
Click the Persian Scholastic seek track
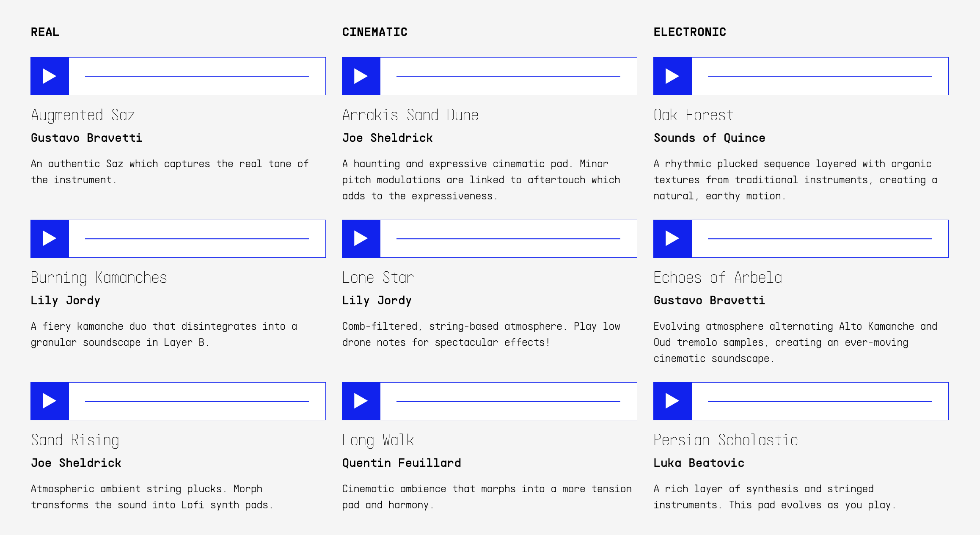click(x=820, y=401)
